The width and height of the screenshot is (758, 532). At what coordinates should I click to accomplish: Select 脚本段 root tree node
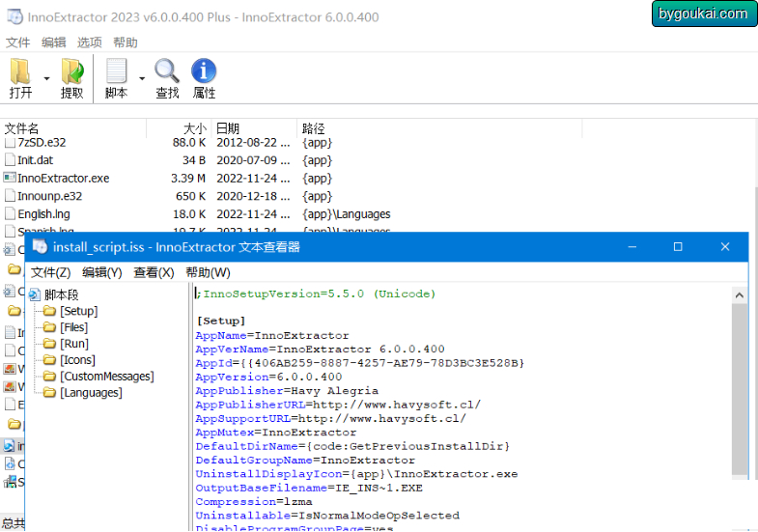[61, 294]
